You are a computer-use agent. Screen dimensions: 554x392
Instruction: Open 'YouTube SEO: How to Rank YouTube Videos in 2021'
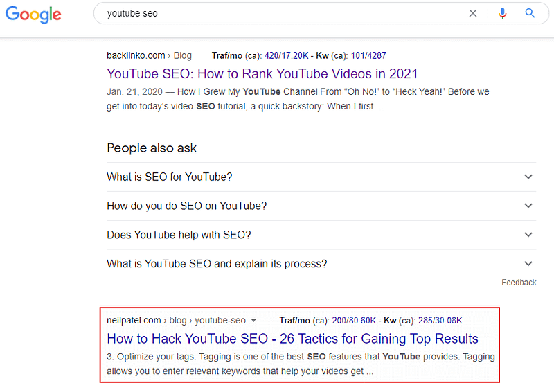(x=262, y=73)
